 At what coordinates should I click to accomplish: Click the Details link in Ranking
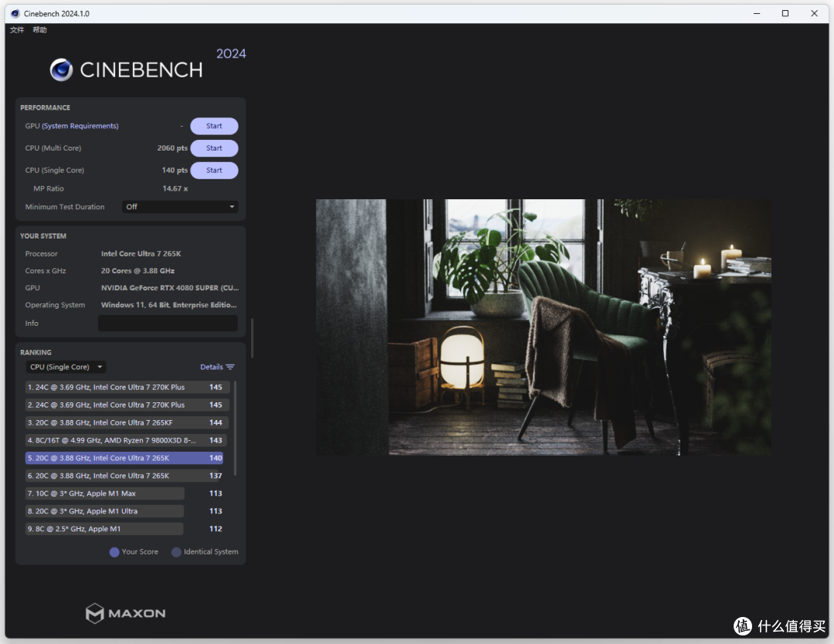tap(212, 367)
